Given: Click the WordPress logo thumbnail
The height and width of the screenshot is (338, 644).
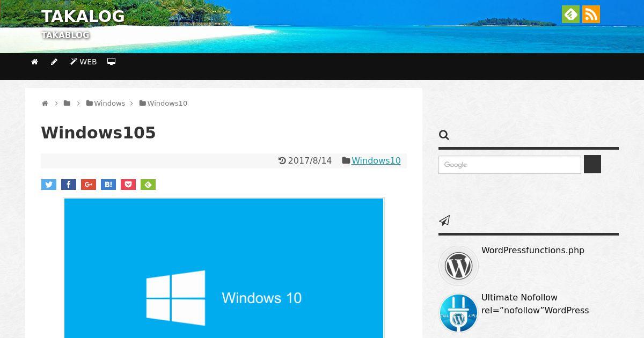Looking at the screenshot, I should pyautogui.click(x=458, y=266).
